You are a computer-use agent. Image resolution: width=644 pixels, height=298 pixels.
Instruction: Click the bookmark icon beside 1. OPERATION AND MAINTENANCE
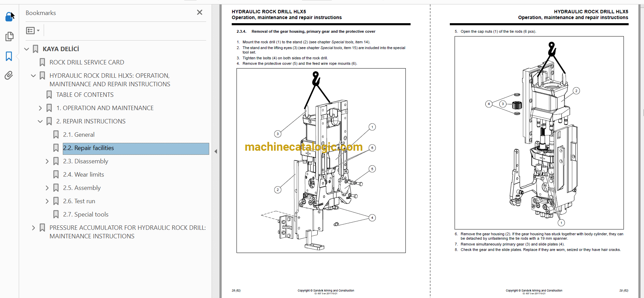coord(49,108)
